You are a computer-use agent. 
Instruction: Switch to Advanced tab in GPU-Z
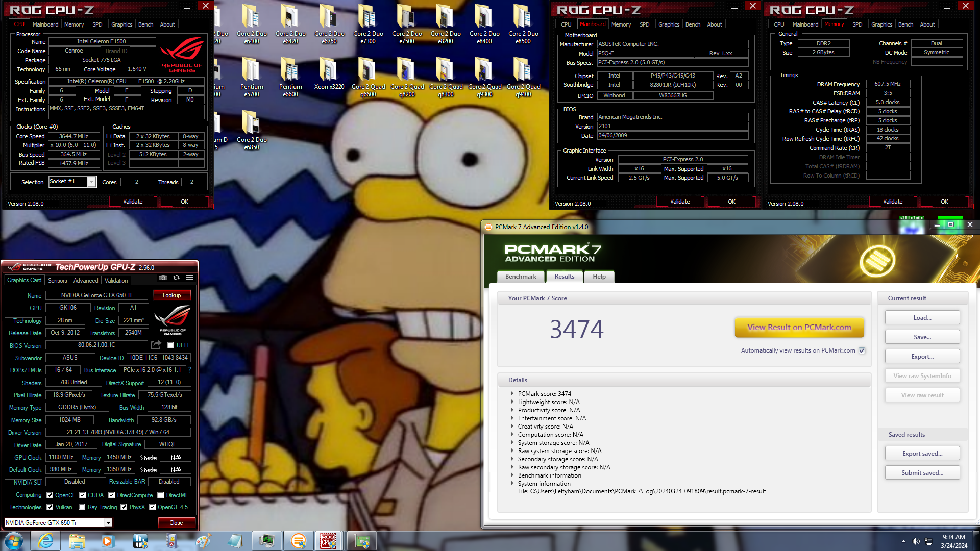(x=86, y=281)
